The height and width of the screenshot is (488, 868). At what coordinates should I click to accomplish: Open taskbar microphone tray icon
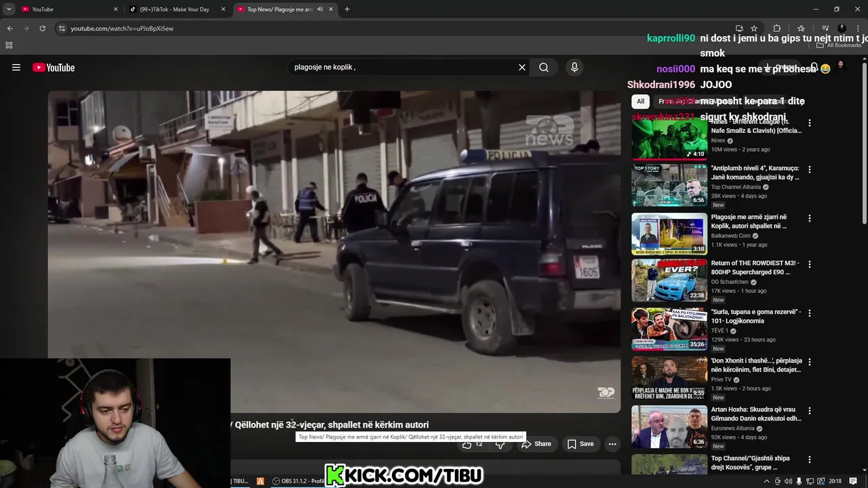pyautogui.click(x=800, y=481)
